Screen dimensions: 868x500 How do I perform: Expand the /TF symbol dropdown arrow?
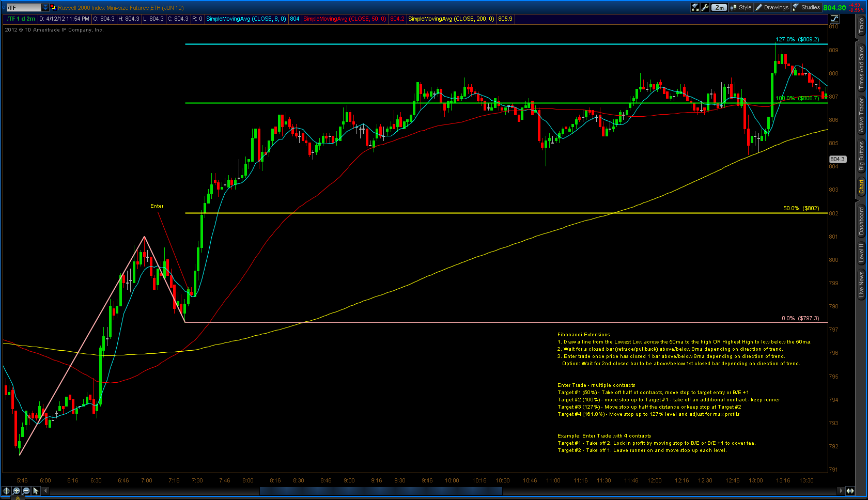[45, 7]
